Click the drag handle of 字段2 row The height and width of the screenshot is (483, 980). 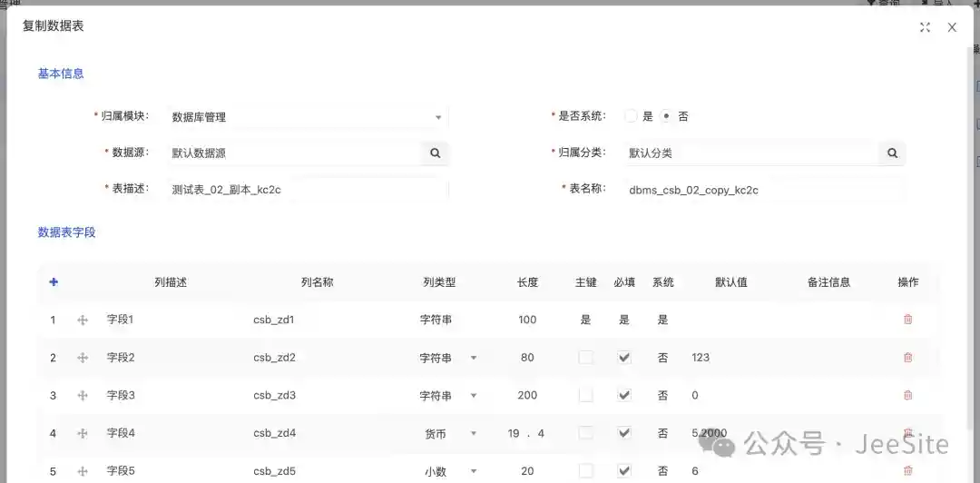click(83, 358)
